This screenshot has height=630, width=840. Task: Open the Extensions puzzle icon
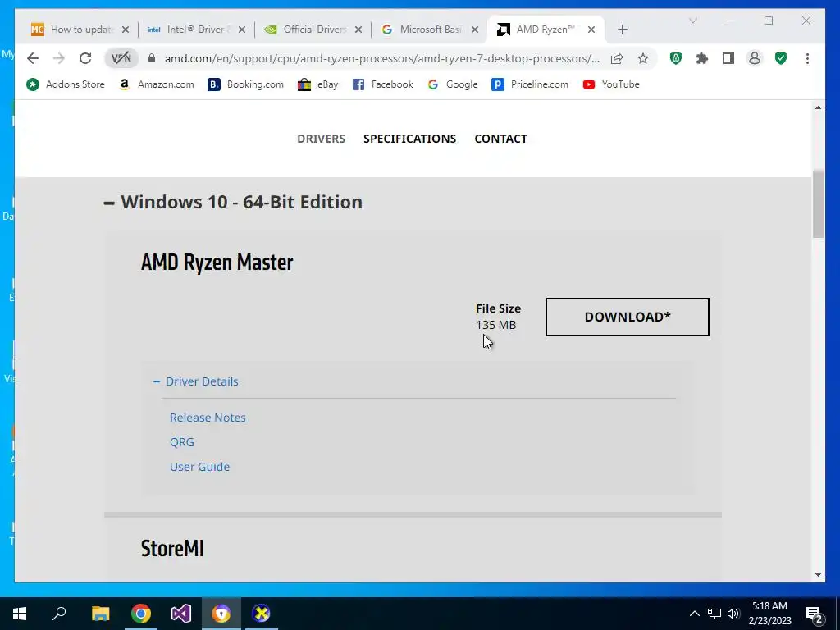coord(702,58)
